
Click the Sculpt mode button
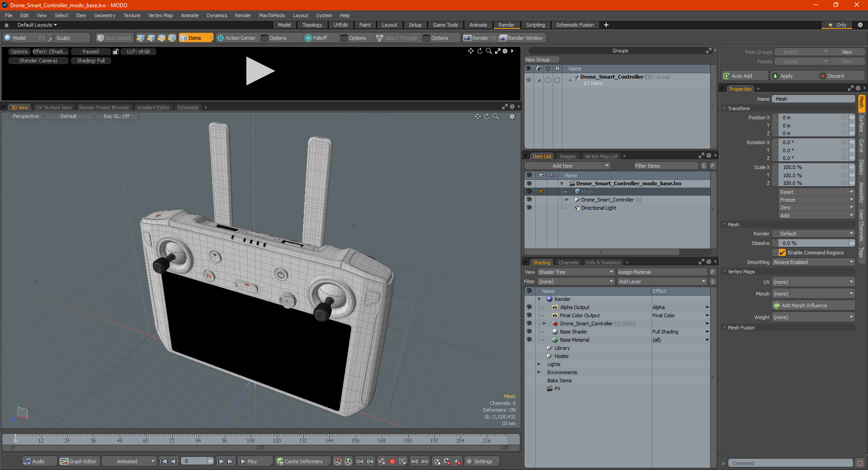click(x=69, y=38)
